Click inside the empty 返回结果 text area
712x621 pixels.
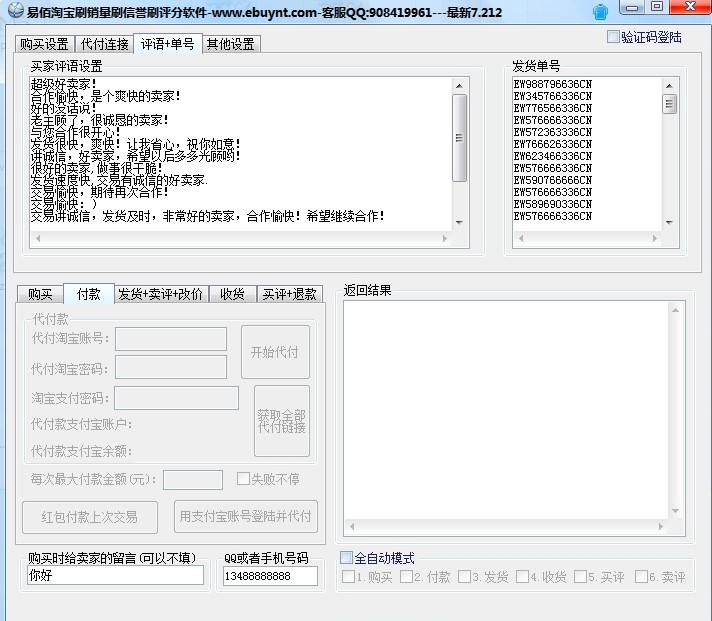click(506, 410)
